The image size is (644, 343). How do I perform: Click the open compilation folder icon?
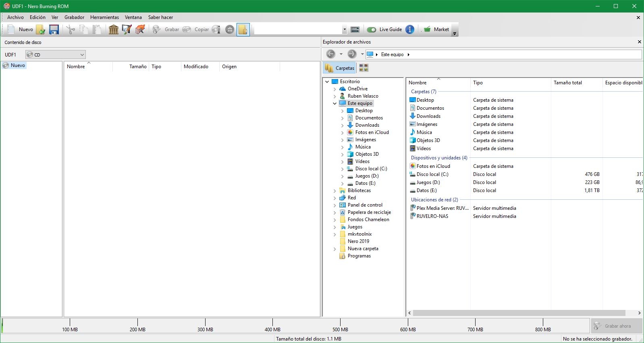coord(40,29)
